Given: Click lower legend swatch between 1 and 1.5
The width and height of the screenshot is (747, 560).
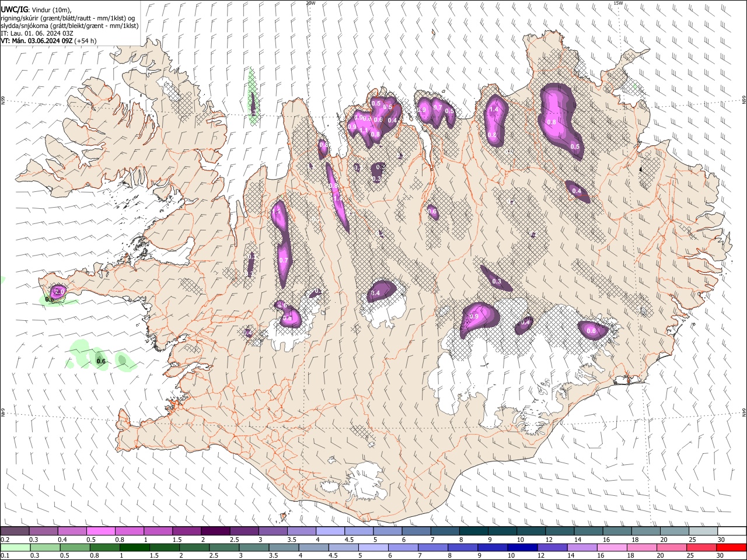Looking at the screenshot, I should pos(134,547).
